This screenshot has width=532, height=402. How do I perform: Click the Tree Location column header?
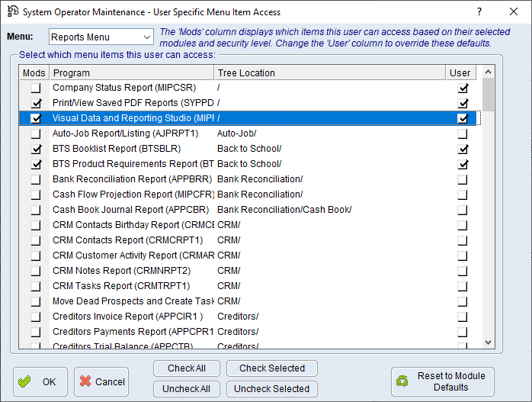pos(329,72)
